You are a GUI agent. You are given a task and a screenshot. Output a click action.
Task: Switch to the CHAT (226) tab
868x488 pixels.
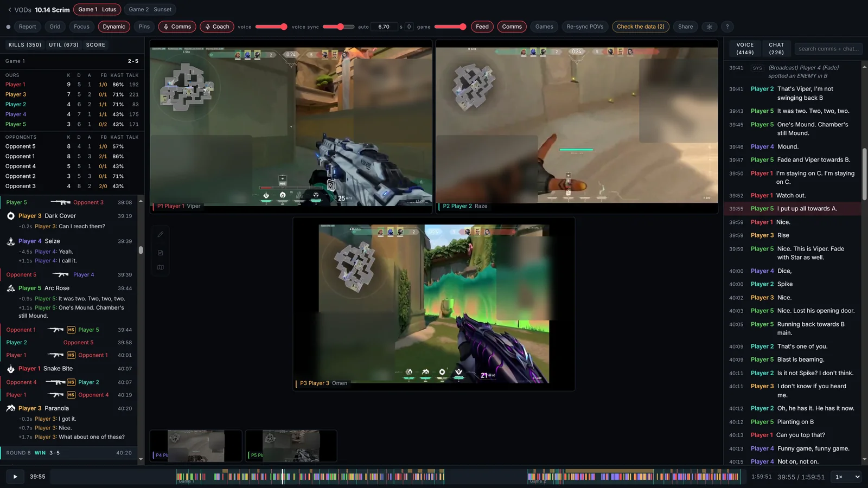point(776,49)
